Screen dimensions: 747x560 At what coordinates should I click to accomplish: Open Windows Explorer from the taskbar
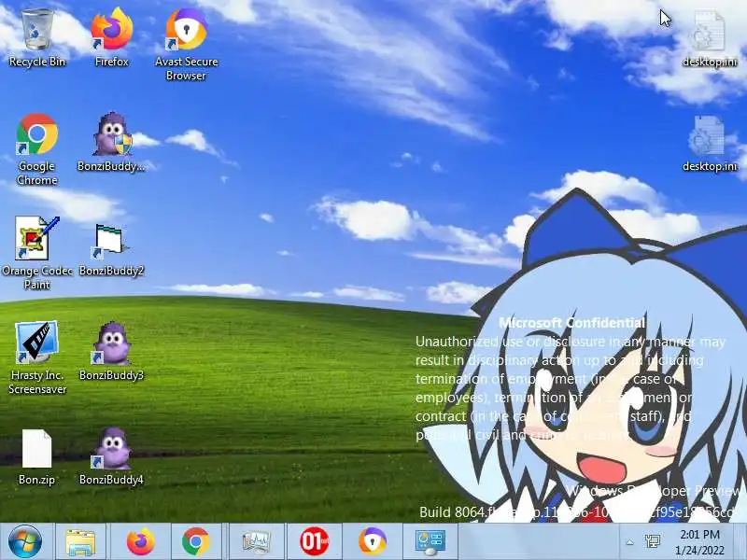click(80, 542)
